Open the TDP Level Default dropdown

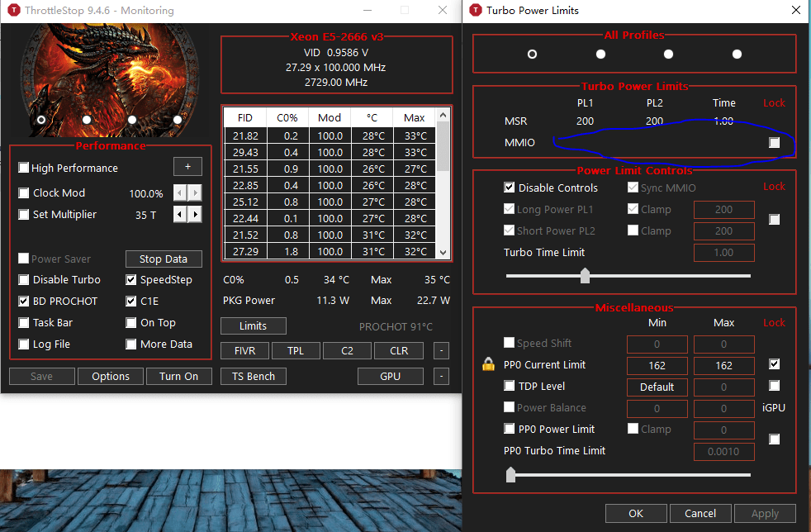(657, 387)
